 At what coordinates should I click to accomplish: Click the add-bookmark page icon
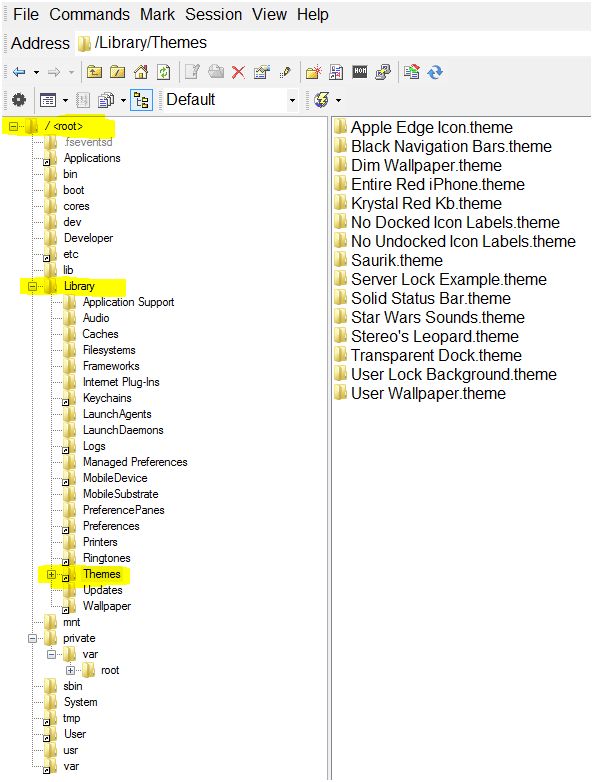click(336, 72)
